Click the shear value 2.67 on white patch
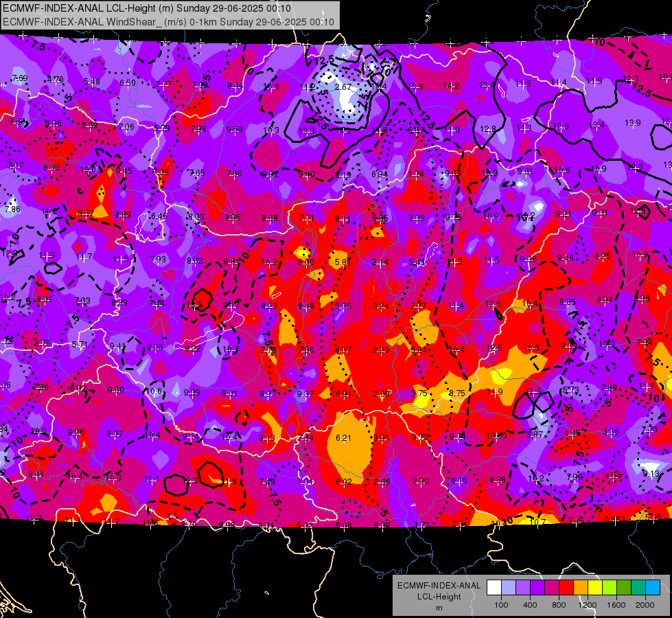Image resolution: width=672 pixels, height=618 pixels. pos(343,87)
